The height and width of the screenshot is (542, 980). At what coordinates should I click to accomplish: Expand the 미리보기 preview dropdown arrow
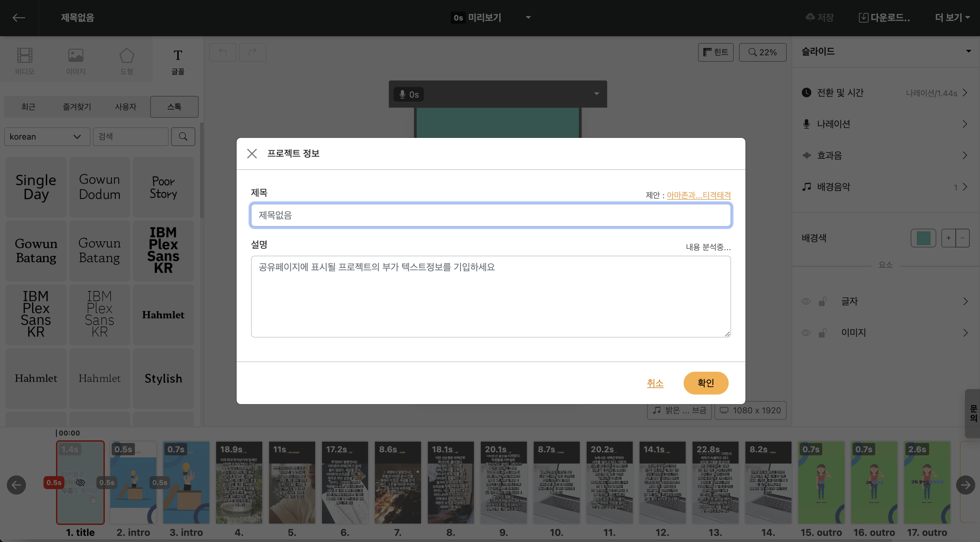[528, 17]
